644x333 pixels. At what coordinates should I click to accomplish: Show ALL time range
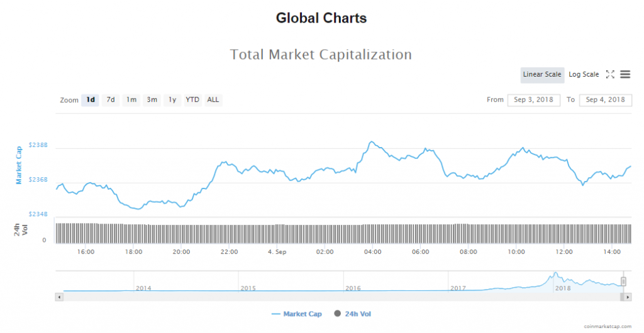pos(213,100)
